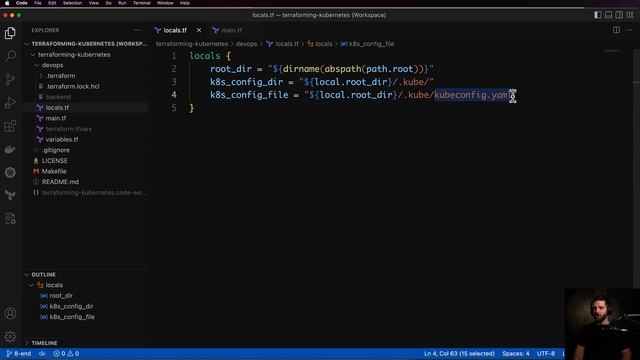Open the Go menu

[108, 3]
